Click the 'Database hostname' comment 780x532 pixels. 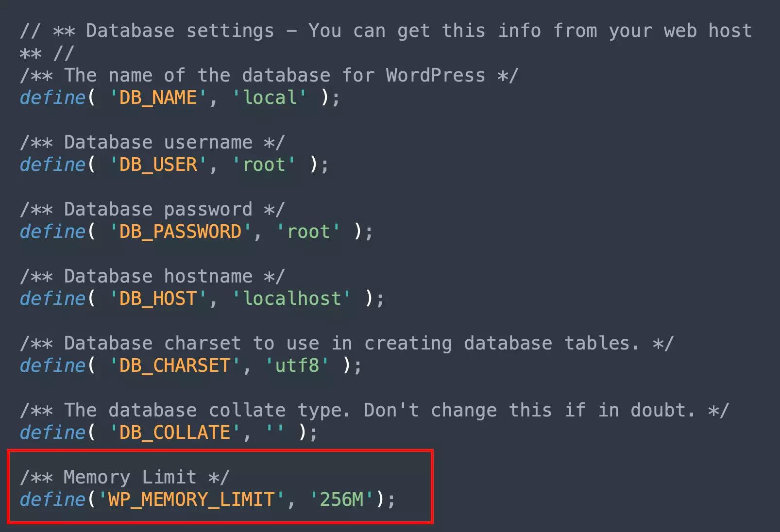click(x=152, y=276)
